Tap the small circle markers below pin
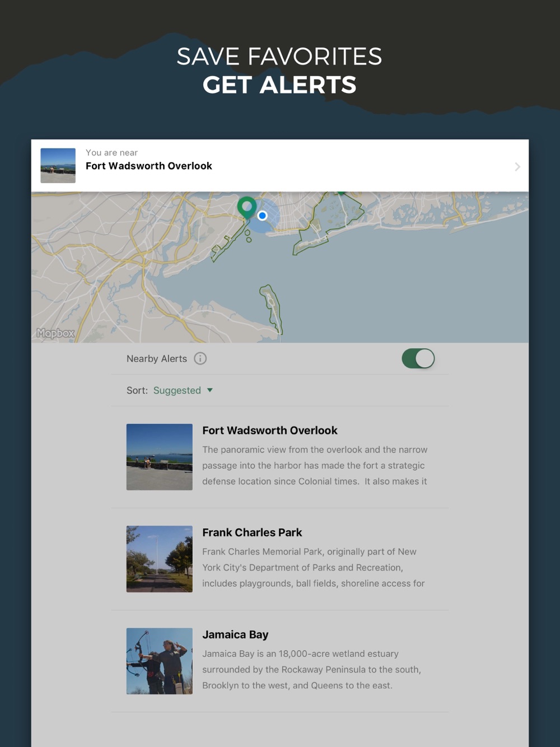The width and height of the screenshot is (560, 747). [248, 236]
